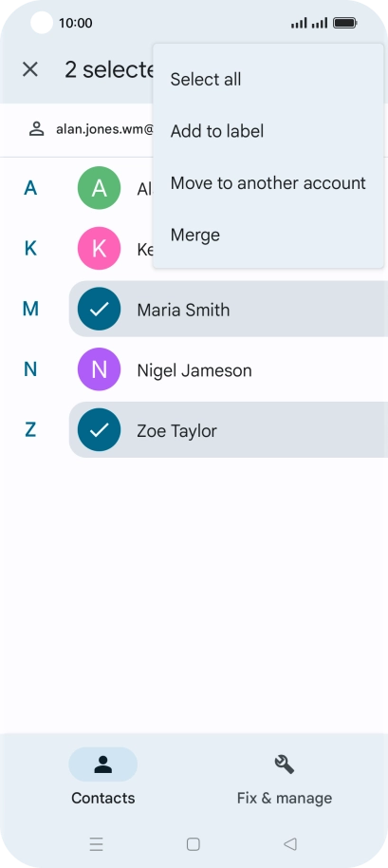Tap the wrench icon
The height and width of the screenshot is (868, 388).
click(285, 764)
